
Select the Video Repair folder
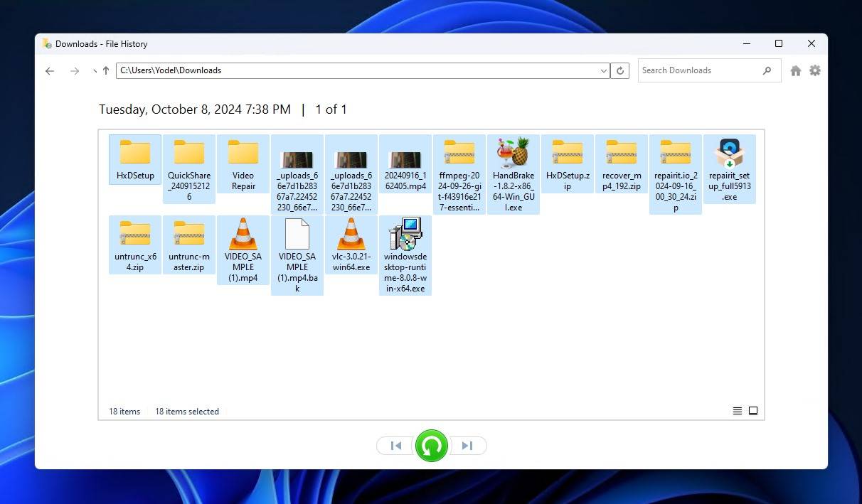[x=243, y=164]
